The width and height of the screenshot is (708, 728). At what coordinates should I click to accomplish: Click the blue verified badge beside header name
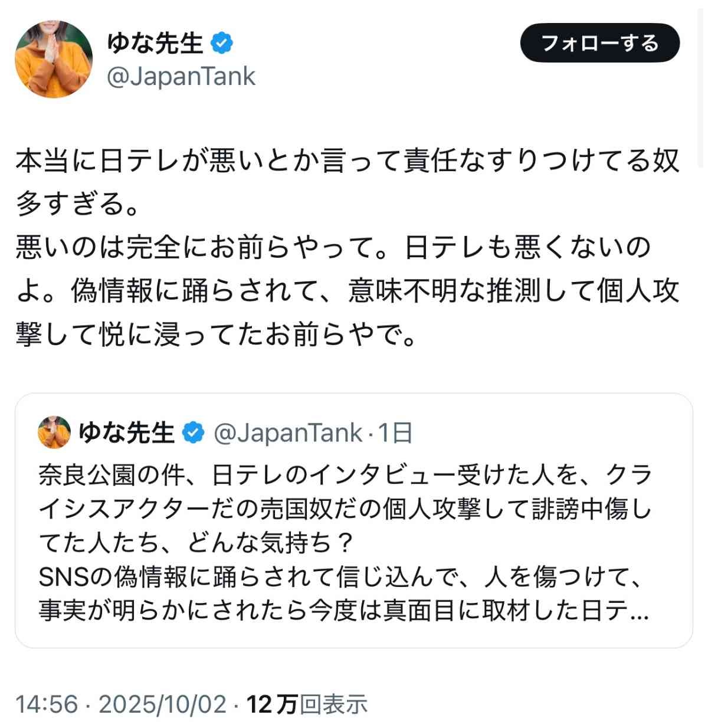tap(221, 43)
